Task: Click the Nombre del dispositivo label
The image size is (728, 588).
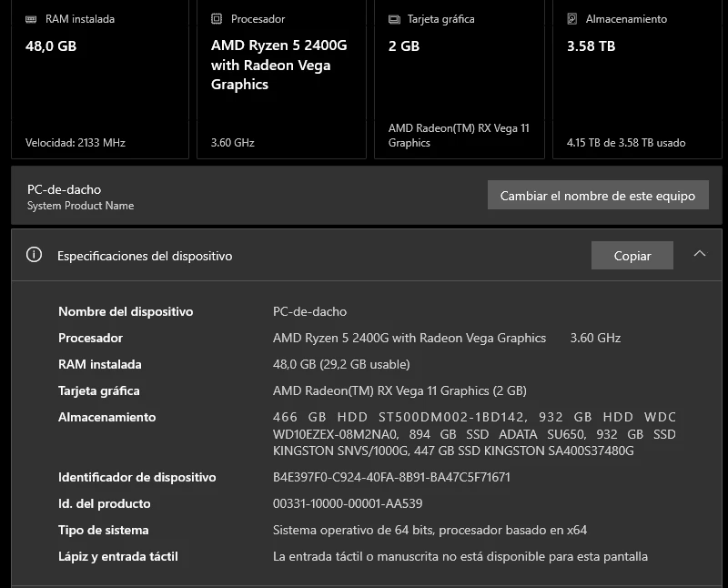Action: pos(126,311)
